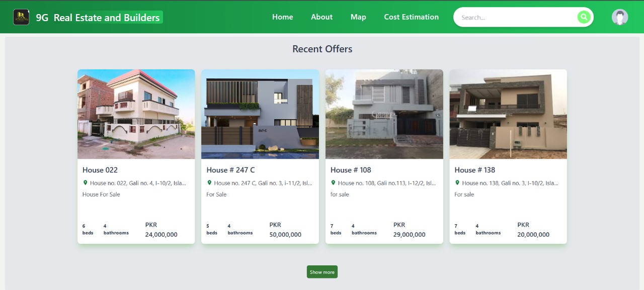Open the House 022 listing photo

pos(136,114)
